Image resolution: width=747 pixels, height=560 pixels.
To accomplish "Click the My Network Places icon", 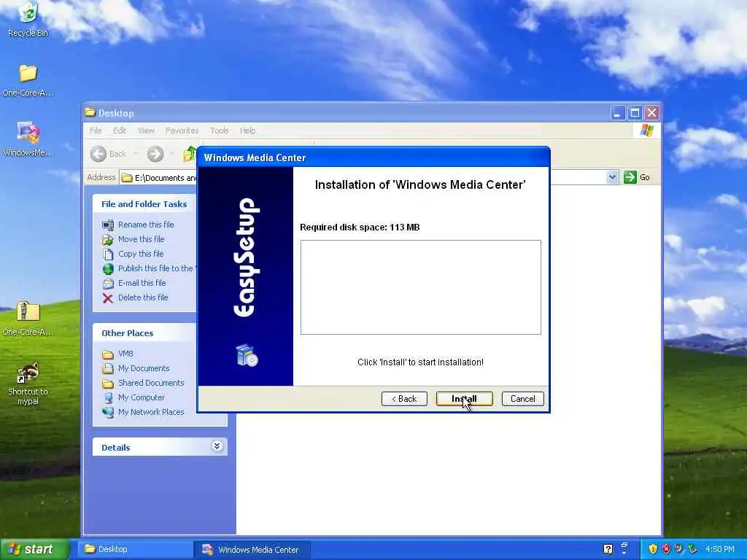I will 108,413.
